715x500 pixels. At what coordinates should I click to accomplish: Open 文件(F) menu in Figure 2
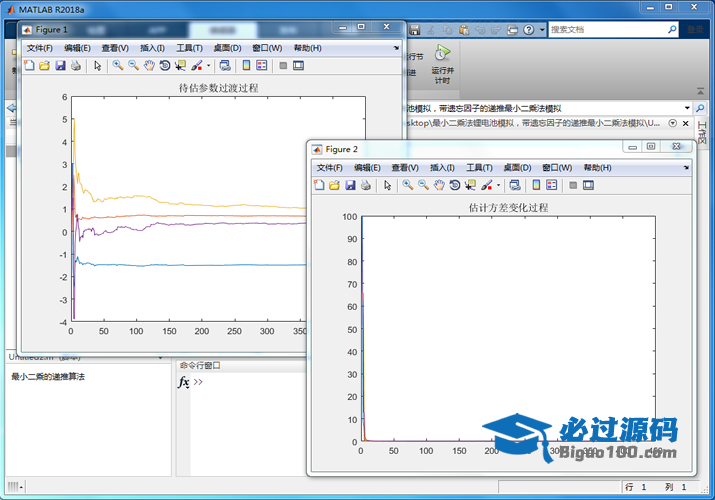click(x=329, y=168)
